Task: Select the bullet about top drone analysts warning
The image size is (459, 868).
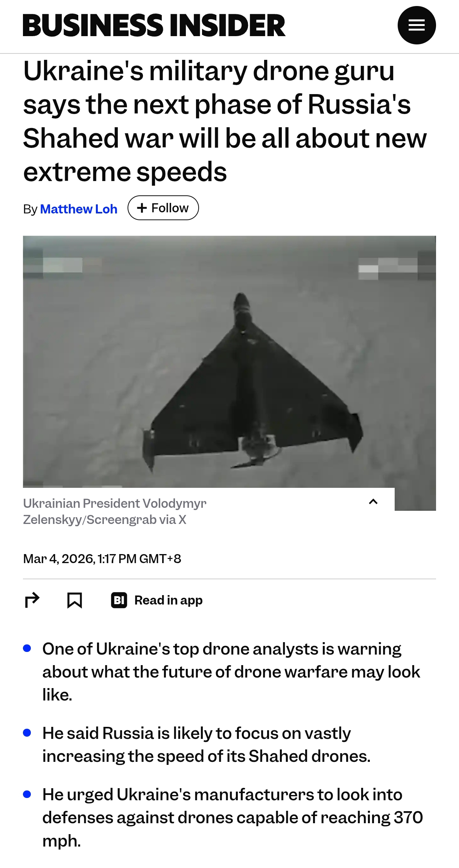Action: [x=231, y=672]
